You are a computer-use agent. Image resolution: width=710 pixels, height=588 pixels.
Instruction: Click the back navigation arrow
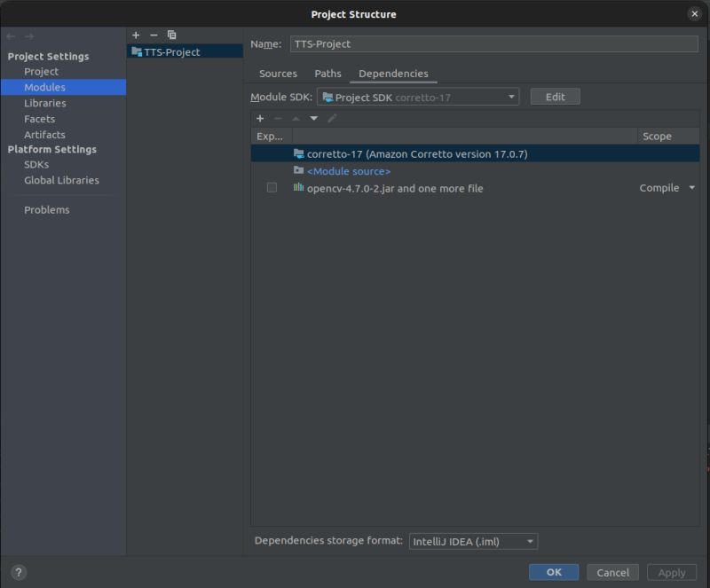click(x=10, y=36)
